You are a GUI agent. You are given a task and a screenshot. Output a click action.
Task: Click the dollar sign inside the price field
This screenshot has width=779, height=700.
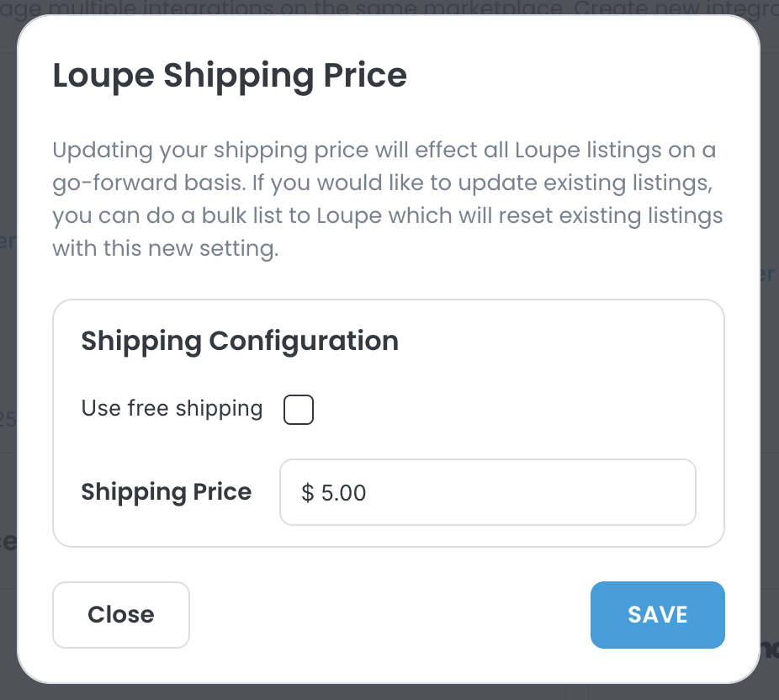coord(307,493)
